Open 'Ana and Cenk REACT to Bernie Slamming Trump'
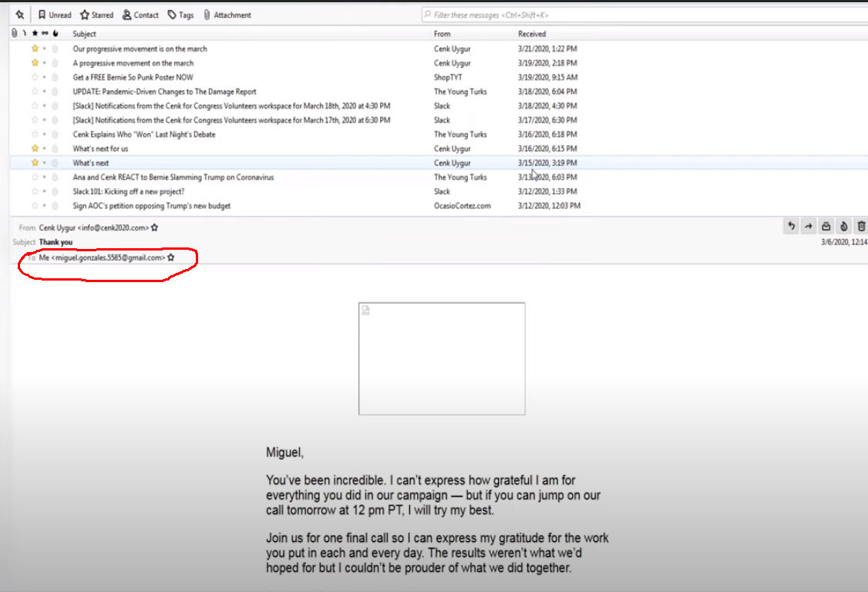The width and height of the screenshot is (868, 592). (x=173, y=177)
